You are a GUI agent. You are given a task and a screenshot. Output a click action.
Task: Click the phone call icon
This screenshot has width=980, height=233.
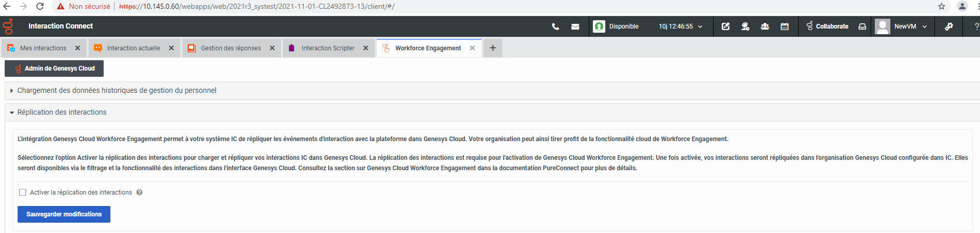555,26
